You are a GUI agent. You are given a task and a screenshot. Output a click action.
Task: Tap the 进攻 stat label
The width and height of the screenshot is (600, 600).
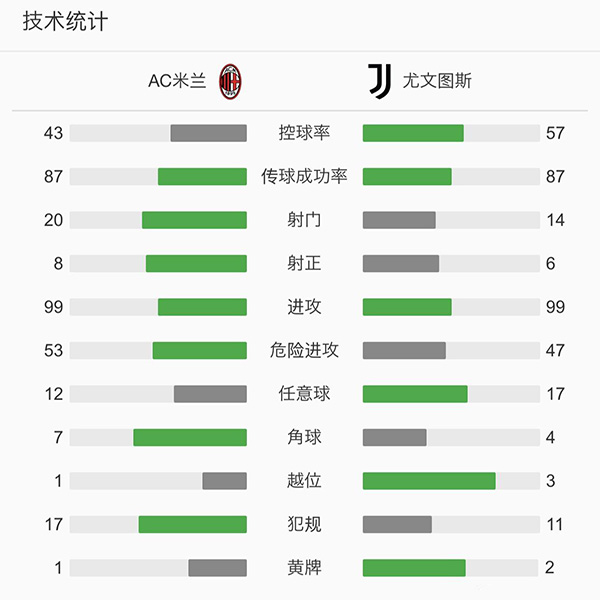[304, 307]
